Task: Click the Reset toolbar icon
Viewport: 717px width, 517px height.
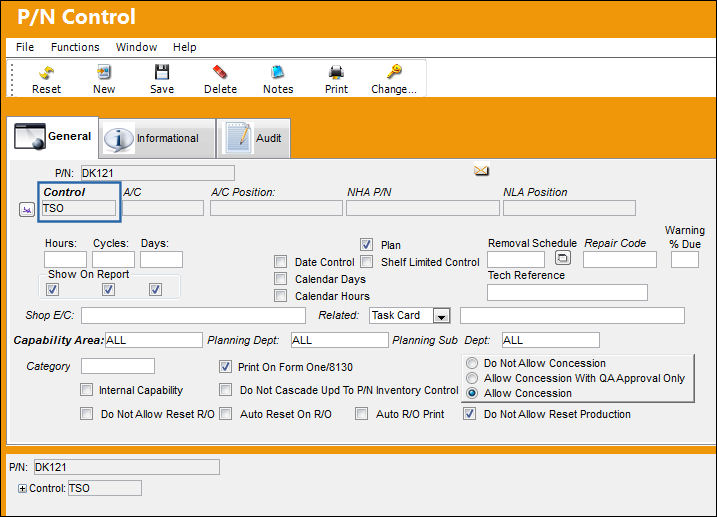Action: pyautogui.click(x=46, y=72)
